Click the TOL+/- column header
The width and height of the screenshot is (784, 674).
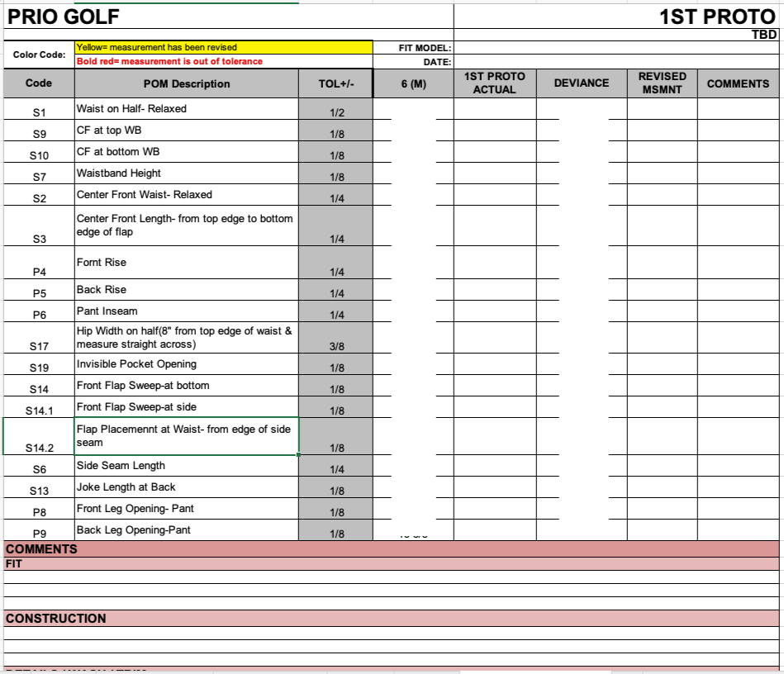pos(335,83)
